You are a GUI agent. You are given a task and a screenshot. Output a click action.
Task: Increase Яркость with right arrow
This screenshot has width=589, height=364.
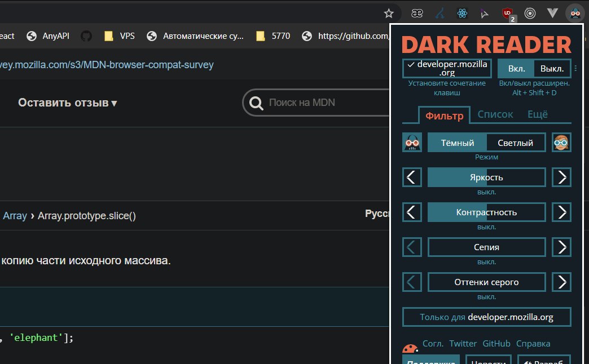[x=561, y=177]
